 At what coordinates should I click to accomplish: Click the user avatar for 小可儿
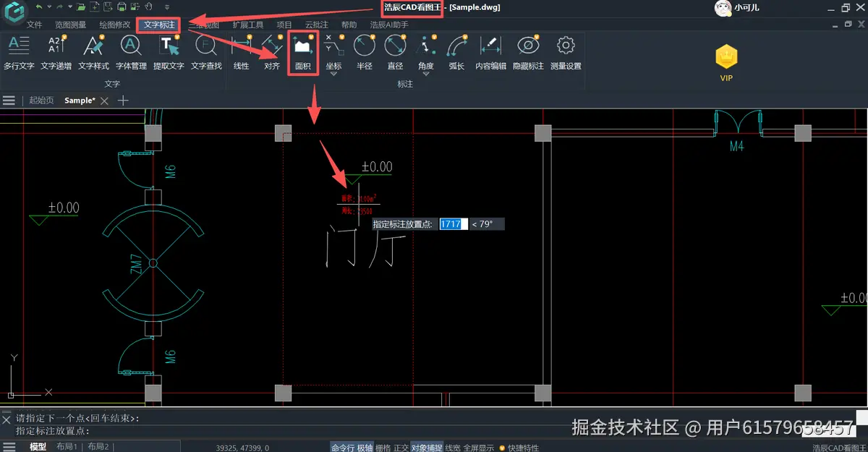coord(722,8)
